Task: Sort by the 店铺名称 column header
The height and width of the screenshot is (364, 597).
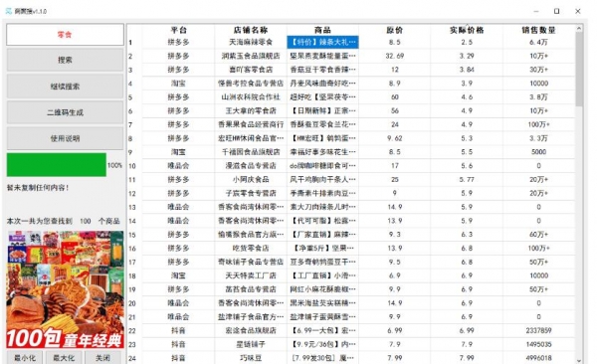Action: (x=251, y=30)
